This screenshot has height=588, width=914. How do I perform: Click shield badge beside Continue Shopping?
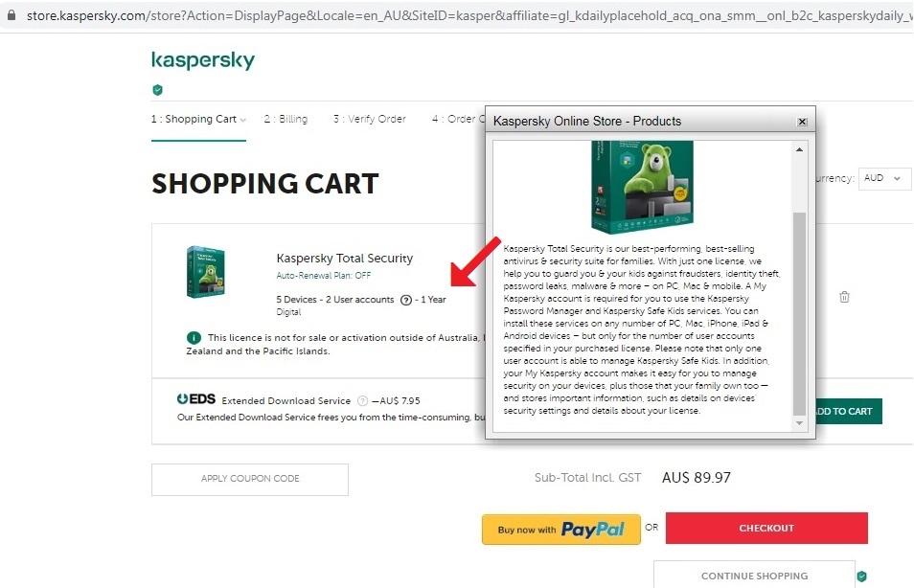point(861,577)
